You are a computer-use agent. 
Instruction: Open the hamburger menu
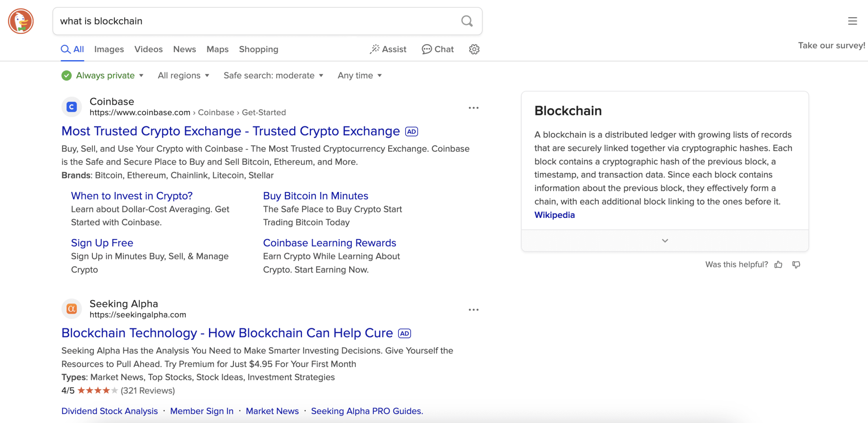pos(852,21)
